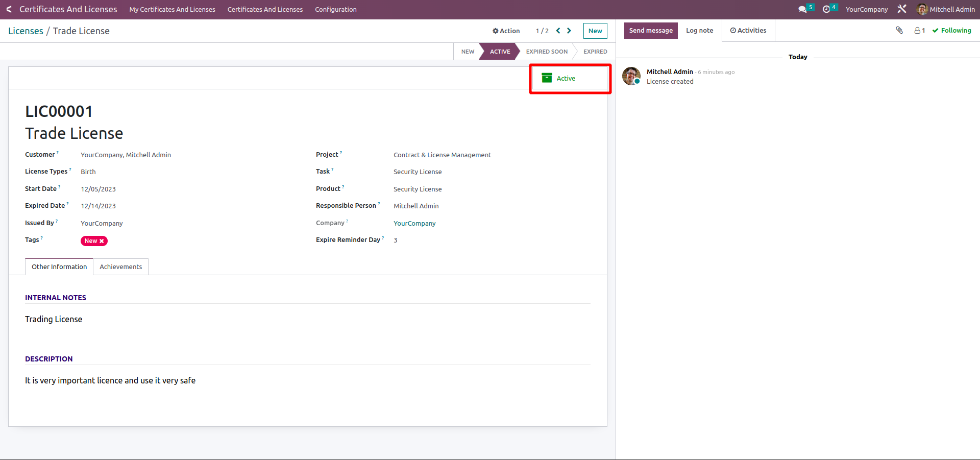The height and width of the screenshot is (460, 980).
Task: Click the description text about licence
Action: [110, 380]
